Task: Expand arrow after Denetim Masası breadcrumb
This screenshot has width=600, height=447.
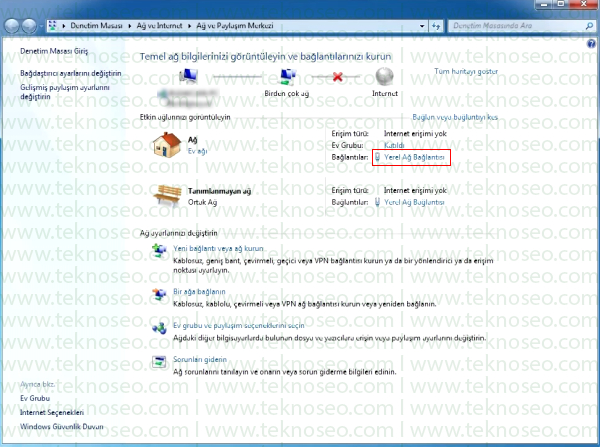Action: 129,26
